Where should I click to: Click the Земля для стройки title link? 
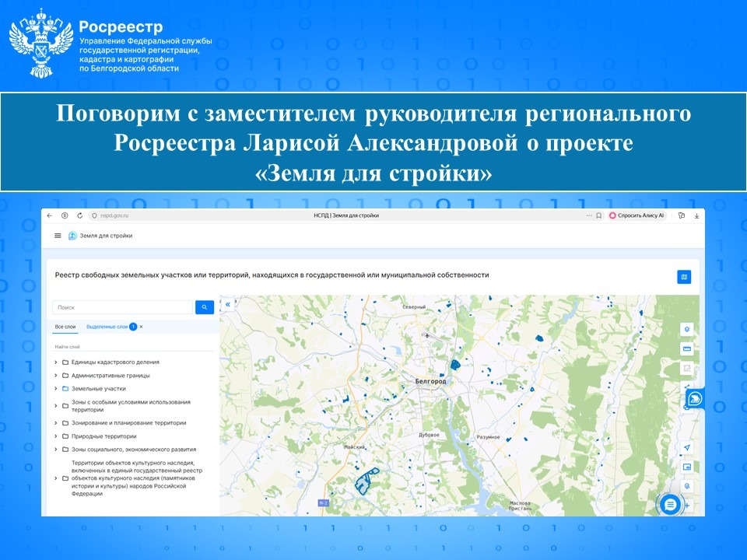pyautogui.click(x=106, y=236)
